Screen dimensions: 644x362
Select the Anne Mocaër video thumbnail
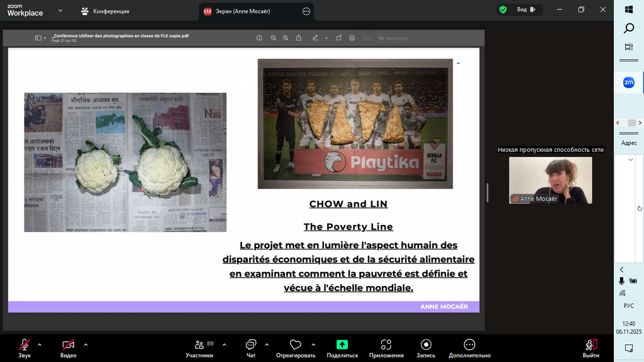pos(550,180)
